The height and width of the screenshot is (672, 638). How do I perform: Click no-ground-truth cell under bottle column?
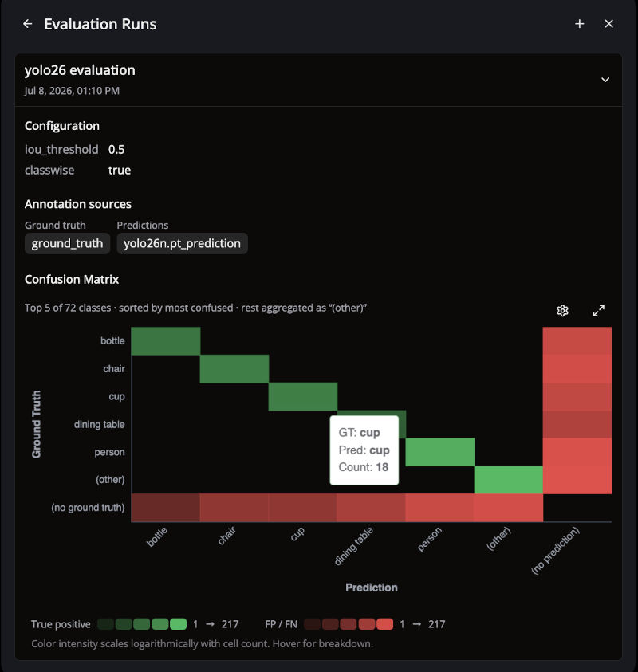click(x=166, y=508)
